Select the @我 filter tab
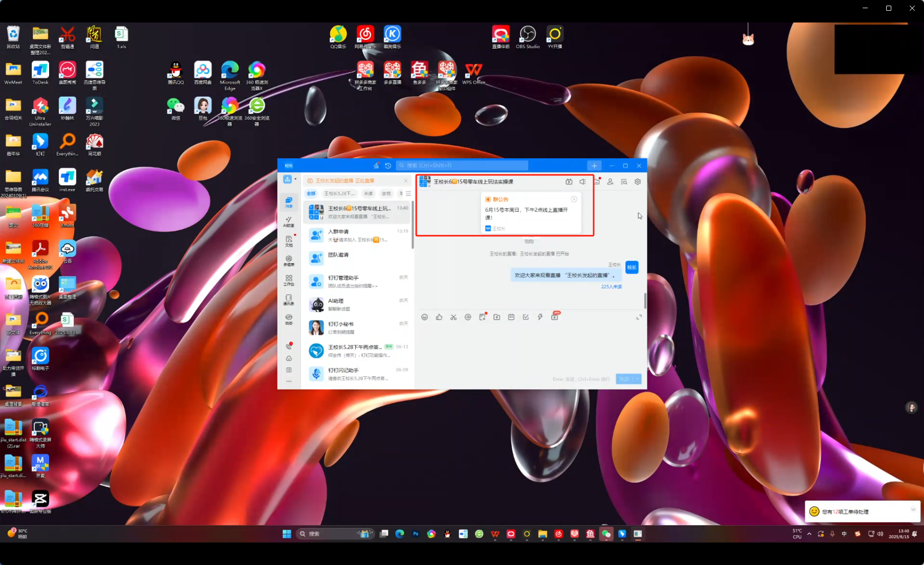The width and height of the screenshot is (924, 565). pyautogui.click(x=386, y=194)
